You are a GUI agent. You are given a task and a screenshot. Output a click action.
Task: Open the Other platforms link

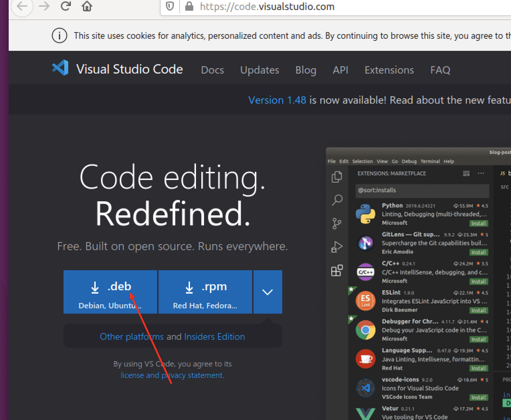pyautogui.click(x=132, y=336)
